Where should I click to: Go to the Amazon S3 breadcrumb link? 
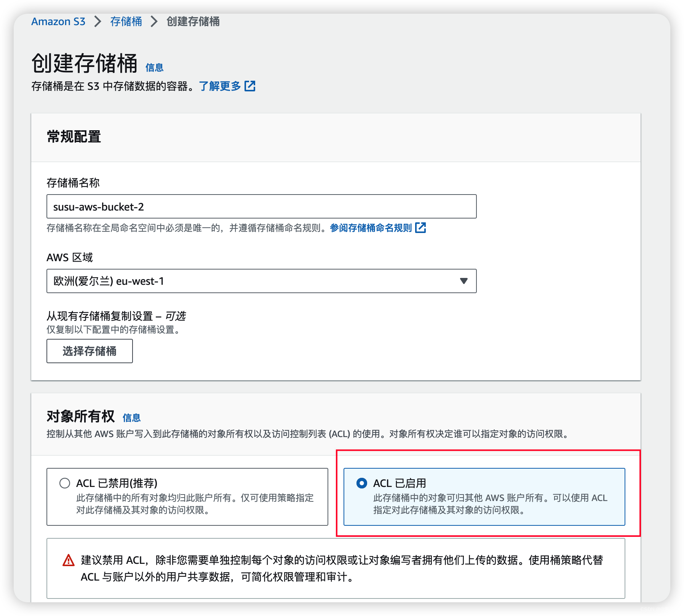(x=58, y=22)
